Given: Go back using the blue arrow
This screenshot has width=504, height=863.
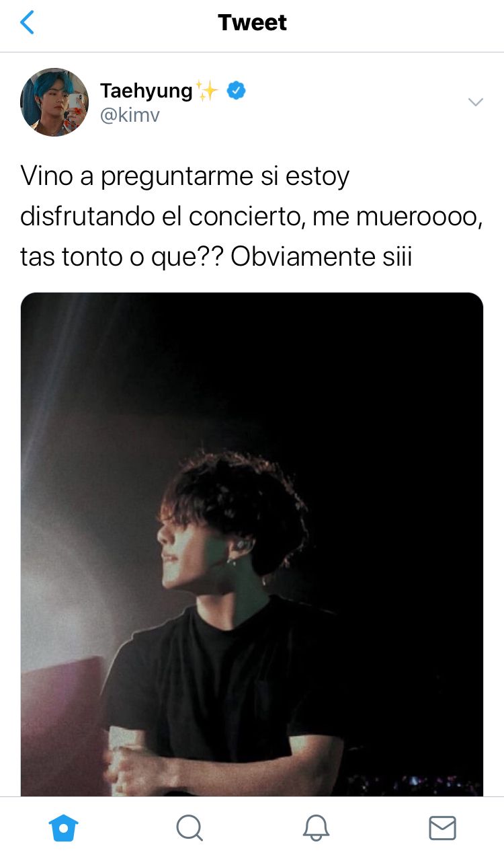Looking at the screenshot, I should [27, 23].
